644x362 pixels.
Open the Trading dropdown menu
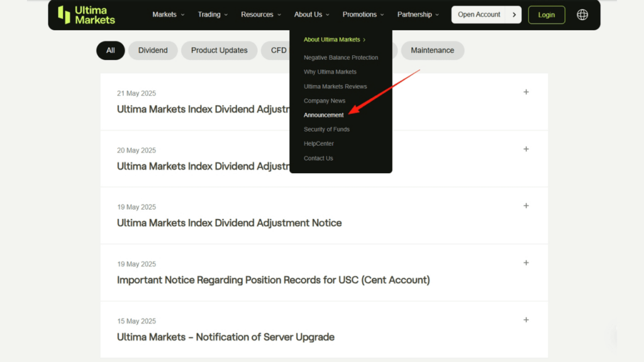point(213,14)
